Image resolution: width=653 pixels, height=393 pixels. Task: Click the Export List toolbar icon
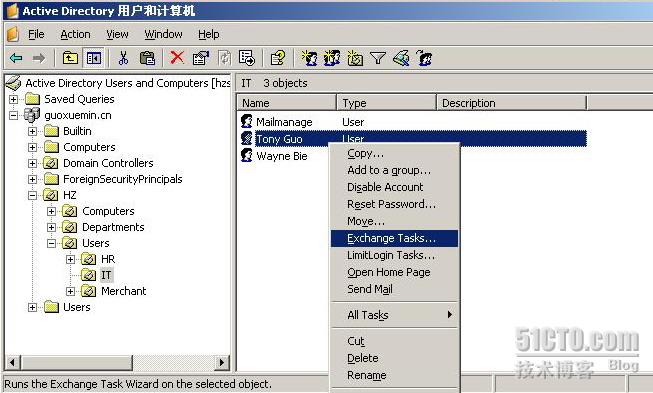247,58
